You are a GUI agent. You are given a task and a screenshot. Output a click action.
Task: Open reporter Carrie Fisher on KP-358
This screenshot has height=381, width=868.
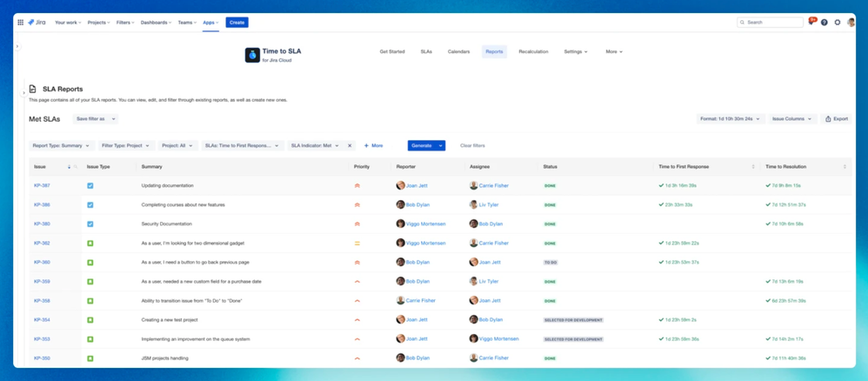421,301
